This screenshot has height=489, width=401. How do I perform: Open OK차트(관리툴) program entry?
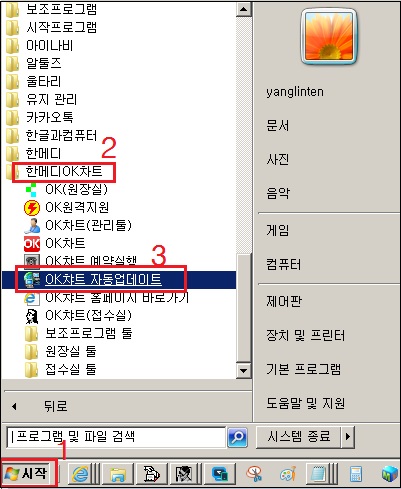pyautogui.click(x=78, y=225)
